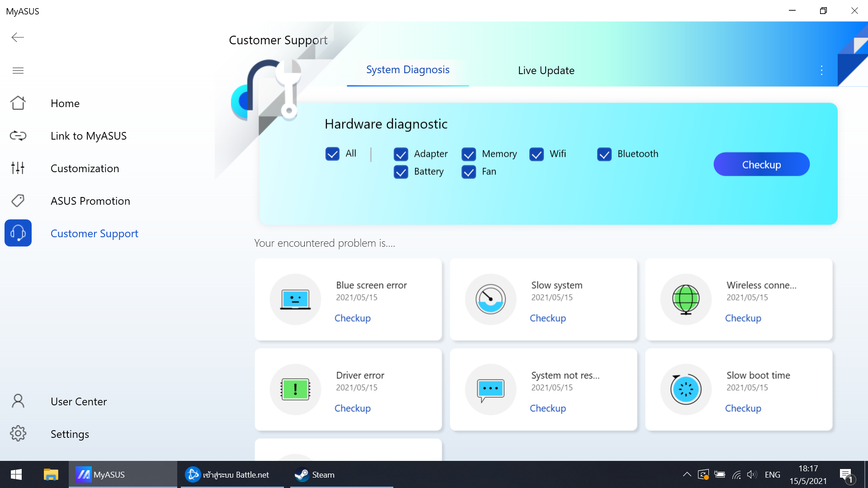The image size is (868, 488).
Task: Click Checkup under Slow boot time
Action: [743, 408]
